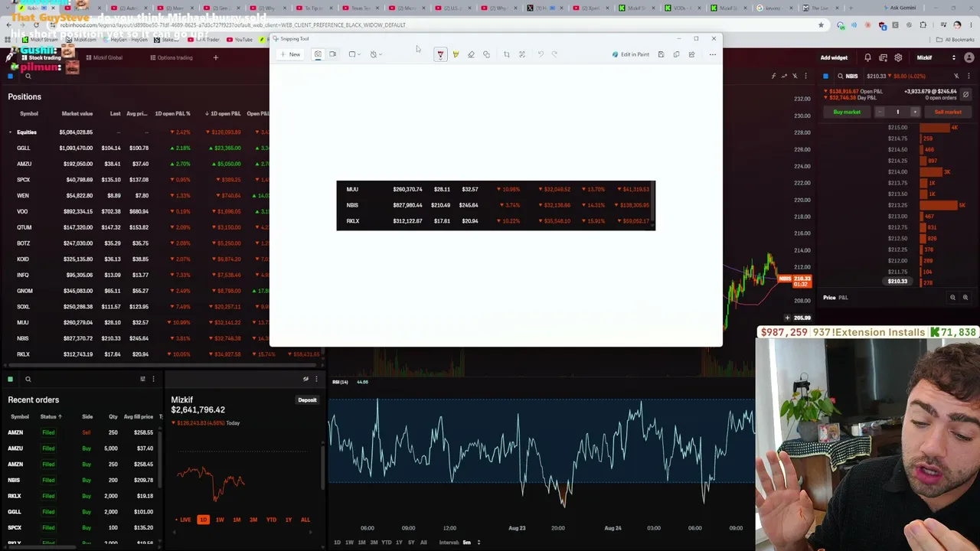Screen dimensions: 980x551
Task: Search symbols in the Recent orders widget
Action: (x=28, y=379)
